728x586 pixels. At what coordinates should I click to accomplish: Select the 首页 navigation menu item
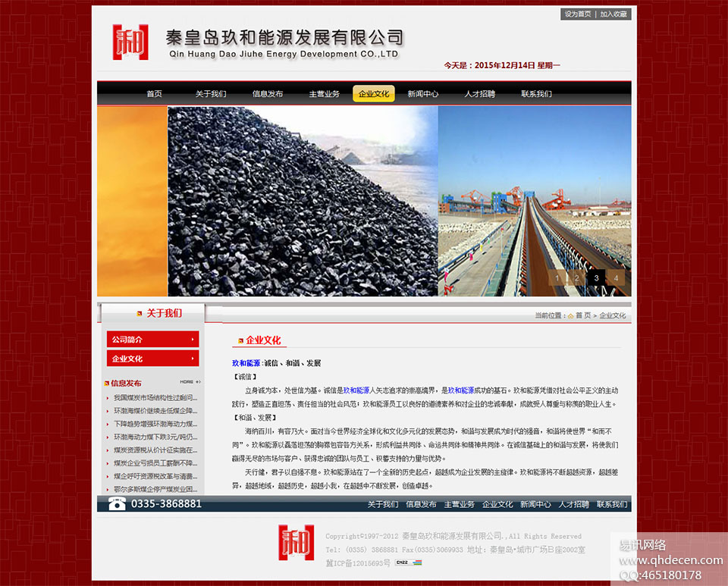(153, 93)
